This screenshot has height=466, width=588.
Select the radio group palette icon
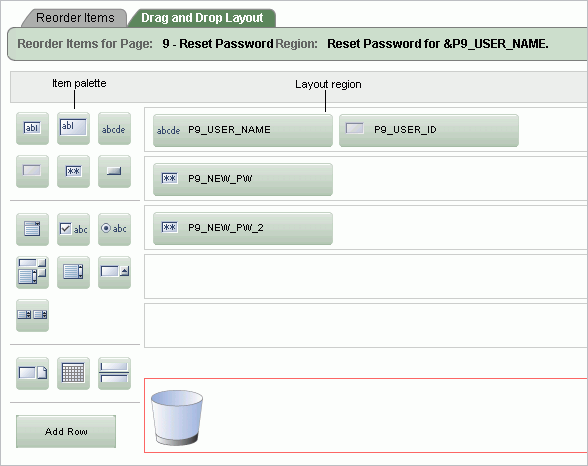(x=114, y=229)
